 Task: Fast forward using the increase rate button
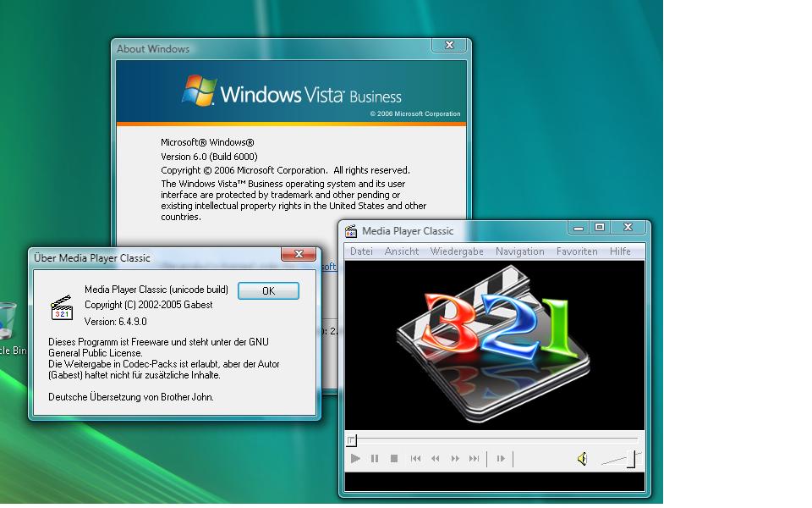[x=455, y=459]
